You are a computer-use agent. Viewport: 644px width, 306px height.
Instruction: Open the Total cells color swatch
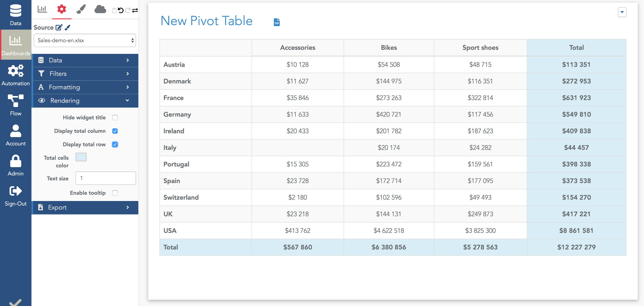click(81, 157)
